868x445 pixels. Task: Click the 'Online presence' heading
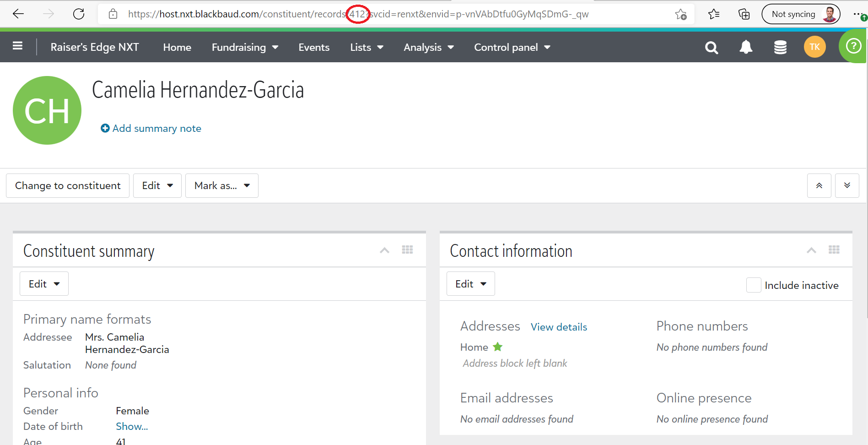[x=704, y=398]
